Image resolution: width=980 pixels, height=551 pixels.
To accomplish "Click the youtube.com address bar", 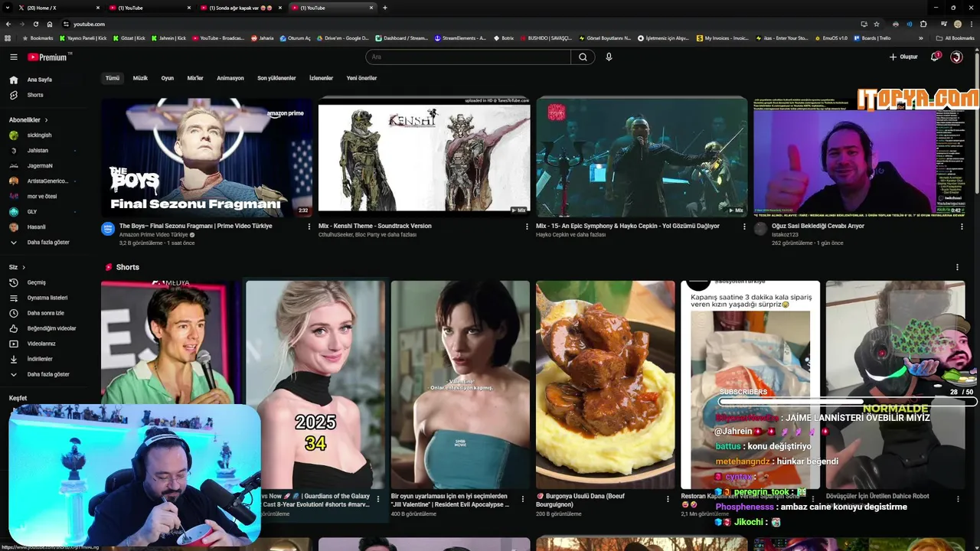I will click(459, 24).
